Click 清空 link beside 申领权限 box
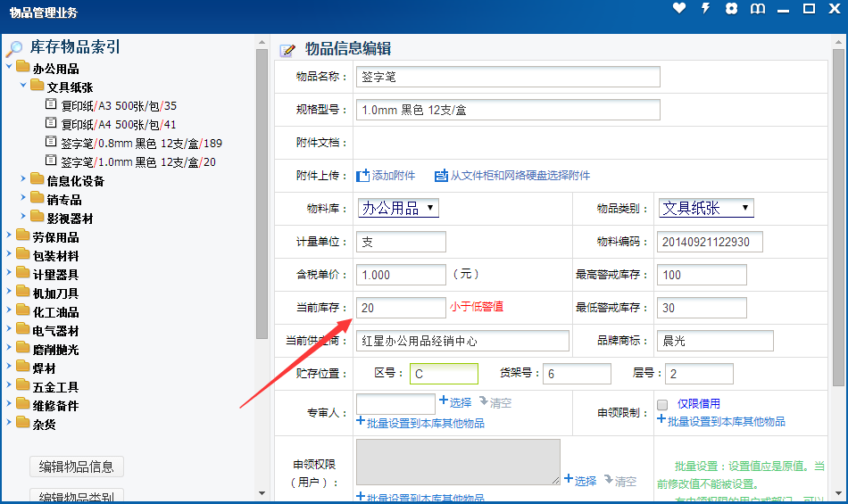The height and width of the screenshot is (504, 848). click(625, 482)
